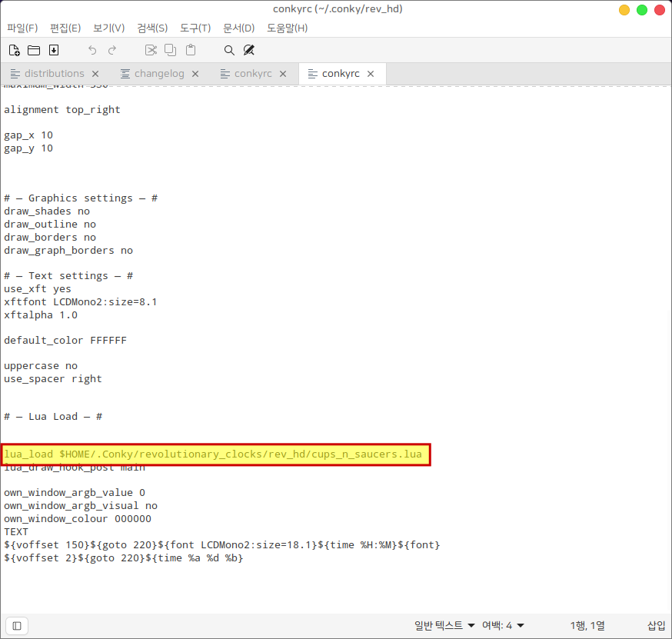The width and height of the screenshot is (672, 639).
Task: Click the open file folder icon
Action: point(34,50)
